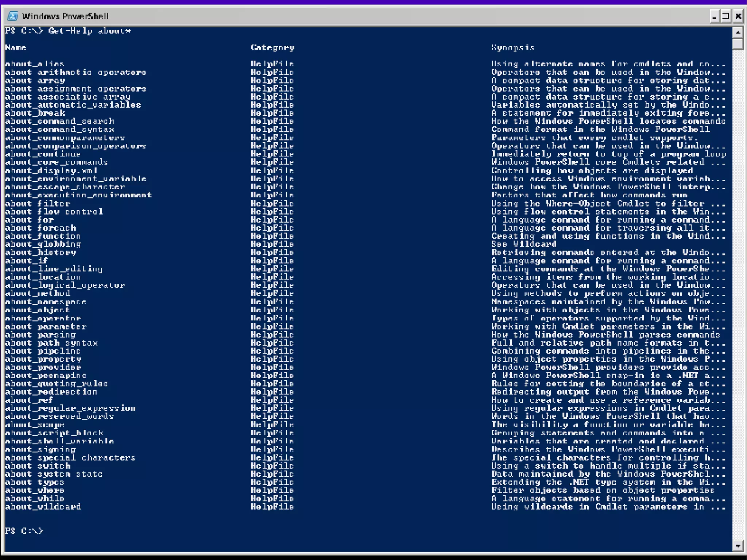Click the about_pipeline help name
The image size is (747, 560).
pos(43,351)
